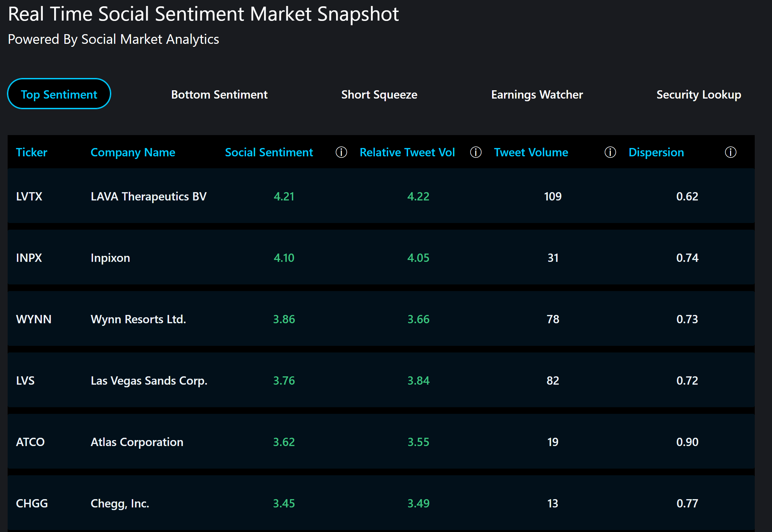Click INPX dispersion value 0.74
This screenshot has width=772, height=532.
tap(687, 258)
